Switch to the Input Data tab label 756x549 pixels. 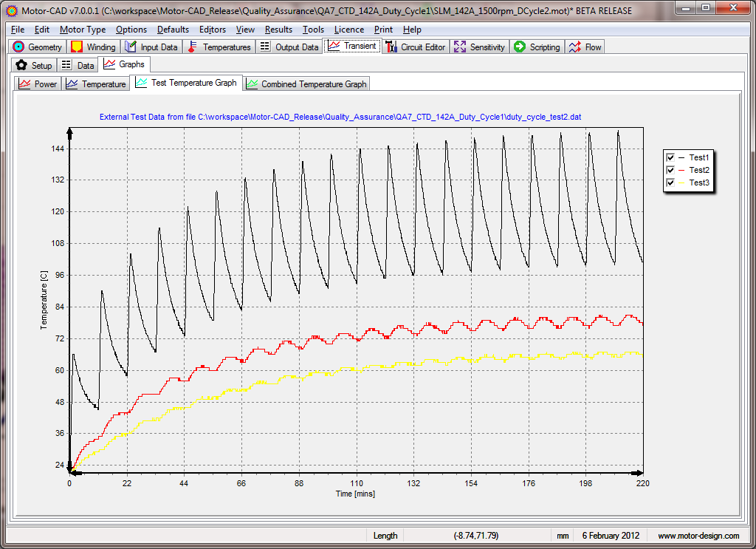[x=159, y=47]
